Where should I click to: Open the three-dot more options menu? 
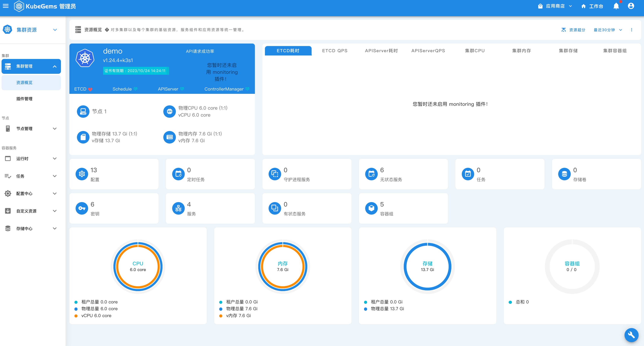pyautogui.click(x=631, y=30)
